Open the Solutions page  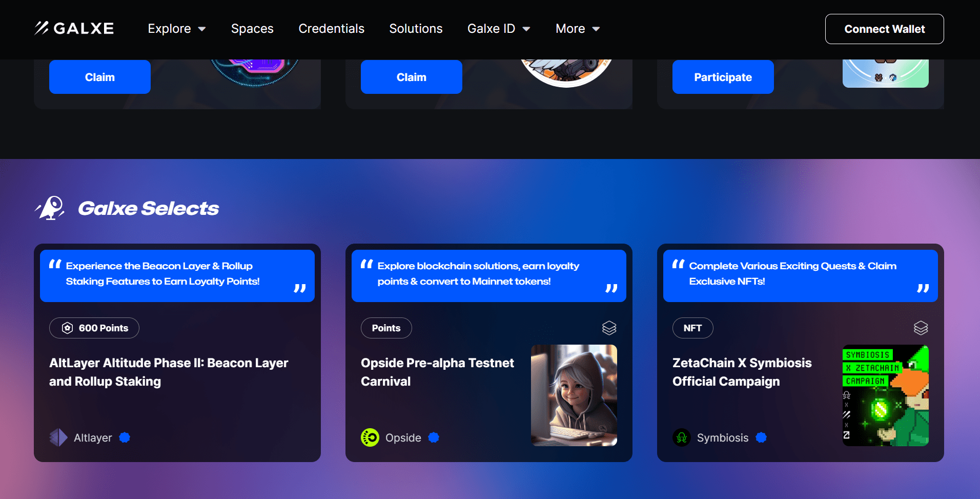tap(416, 29)
